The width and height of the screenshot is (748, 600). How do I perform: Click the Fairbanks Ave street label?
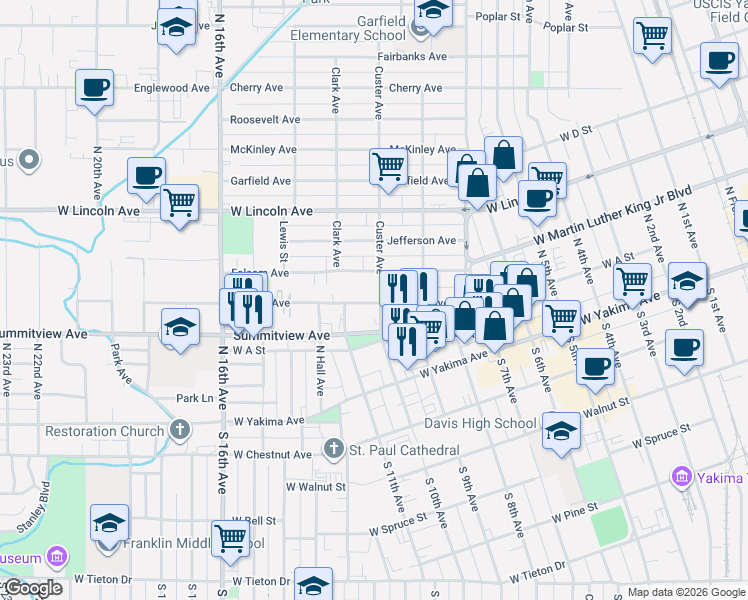[x=412, y=56]
